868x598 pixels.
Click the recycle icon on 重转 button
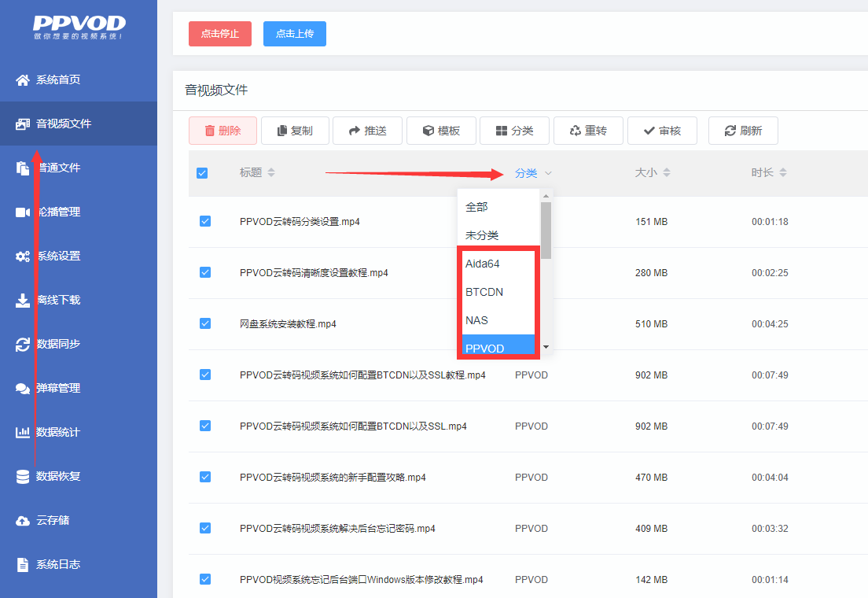[x=576, y=131]
